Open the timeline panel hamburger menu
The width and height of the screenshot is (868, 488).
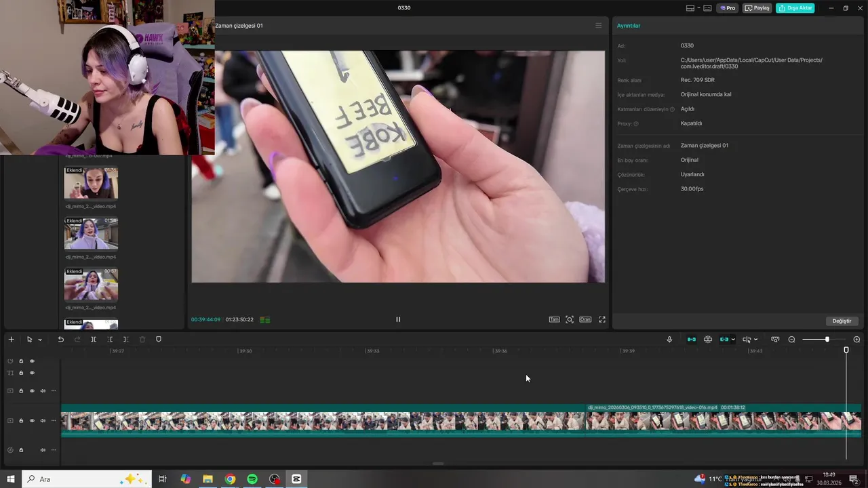[598, 26]
